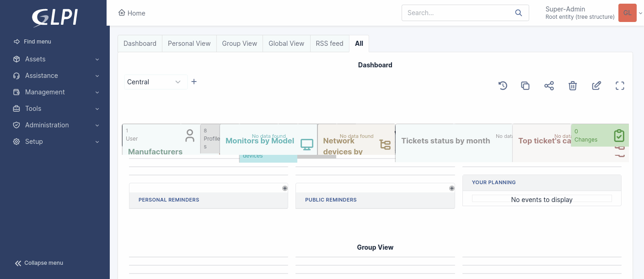Toggle dashboard auto-refresh history icon
The width and height of the screenshot is (644, 279).
[x=503, y=86]
